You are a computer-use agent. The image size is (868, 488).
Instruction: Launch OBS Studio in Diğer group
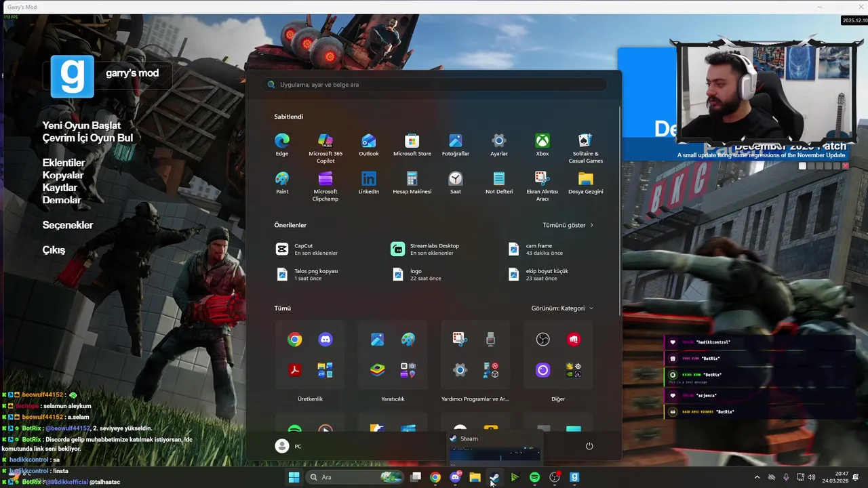542,340
